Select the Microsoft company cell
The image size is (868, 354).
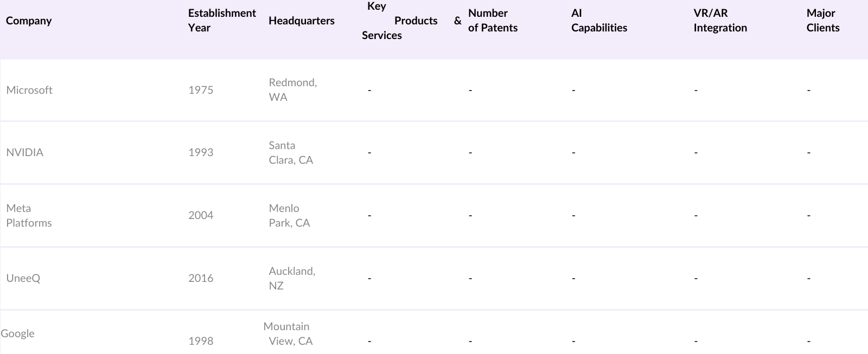29,90
